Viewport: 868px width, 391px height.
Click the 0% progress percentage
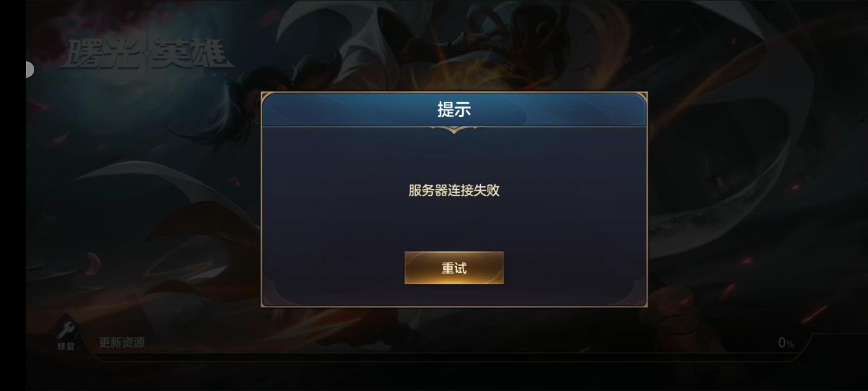[x=786, y=343]
